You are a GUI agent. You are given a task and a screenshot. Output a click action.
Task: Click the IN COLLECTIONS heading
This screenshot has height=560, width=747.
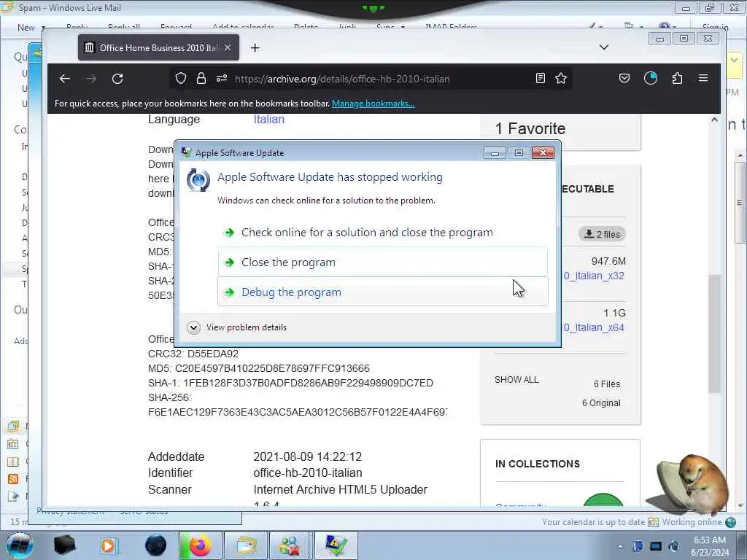538,464
